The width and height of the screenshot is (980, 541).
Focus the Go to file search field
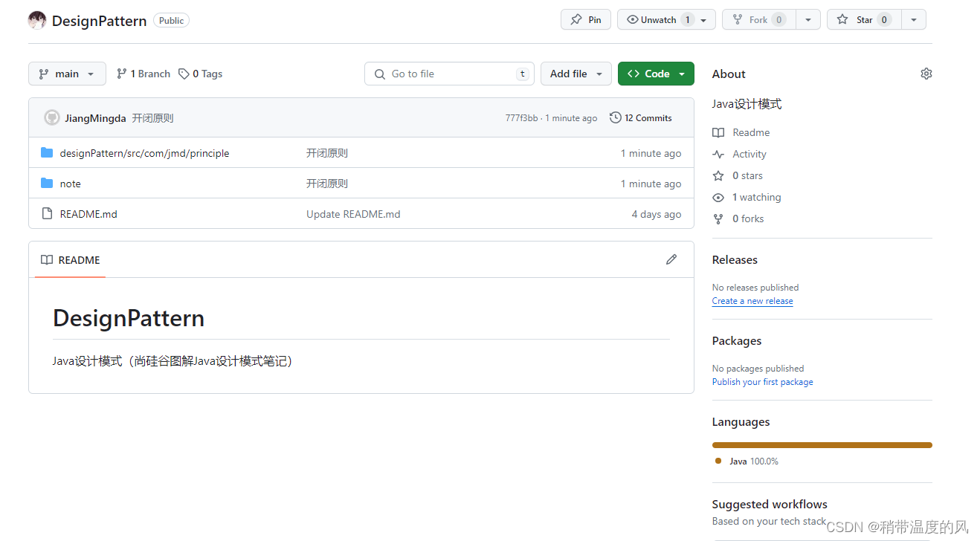pyautogui.click(x=450, y=74)
